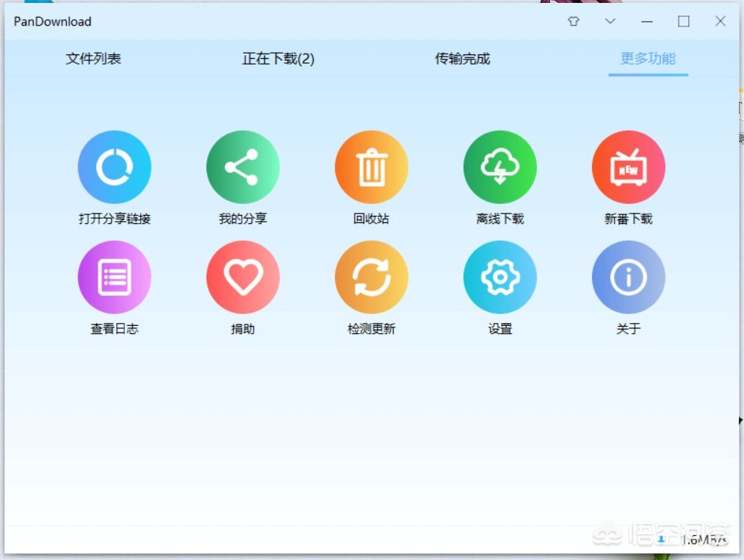Click the skin shirt icon in title bar
The image size is (744, 560).
(x=574, y=21)
